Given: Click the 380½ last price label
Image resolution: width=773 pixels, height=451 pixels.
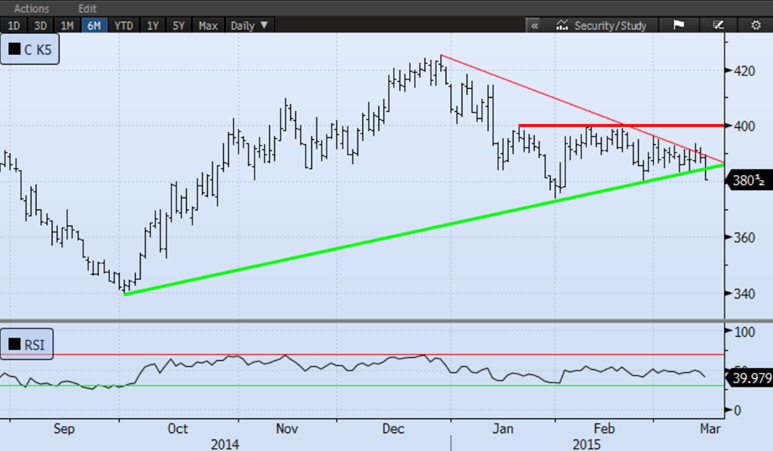Looking at the screenshot, I should 744,182.
